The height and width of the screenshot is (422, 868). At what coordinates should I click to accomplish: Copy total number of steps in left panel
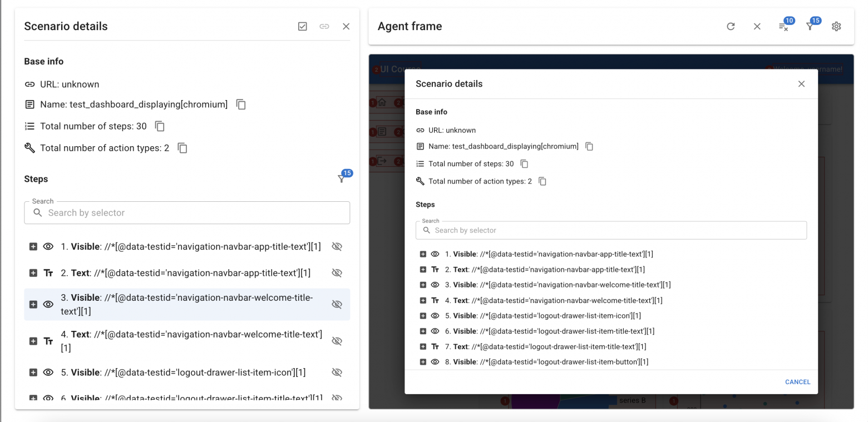point(160,126)
